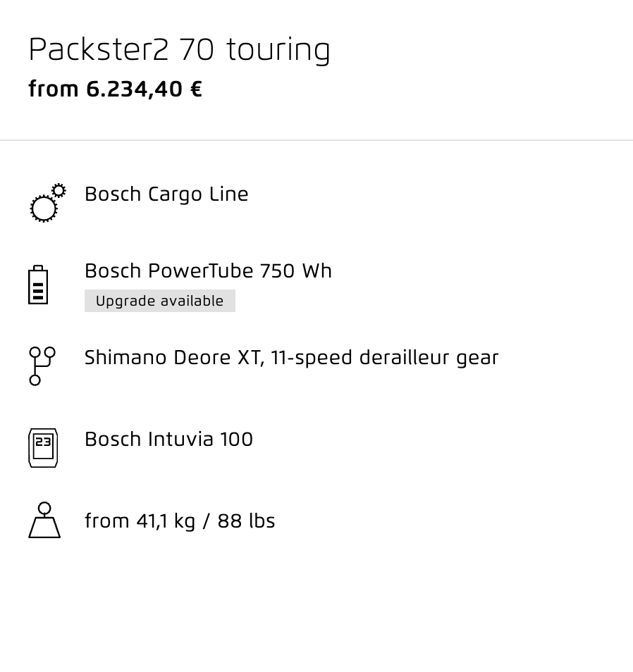Click the small cog on the motor icon

[59, 190]
